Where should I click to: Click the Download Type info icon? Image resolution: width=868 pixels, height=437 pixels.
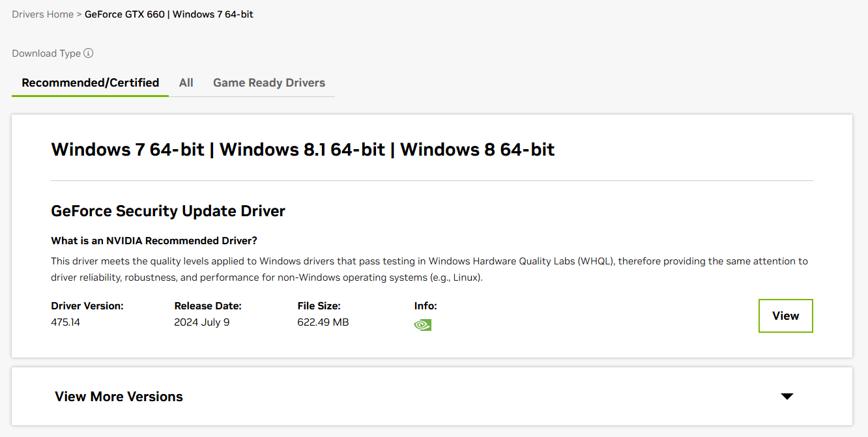tap(89, 53)
